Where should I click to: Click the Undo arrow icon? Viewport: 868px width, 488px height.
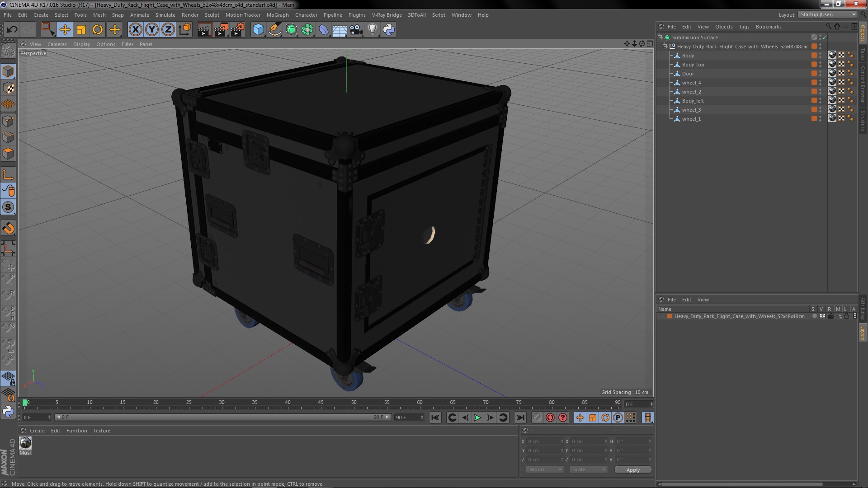pos(12,30)
